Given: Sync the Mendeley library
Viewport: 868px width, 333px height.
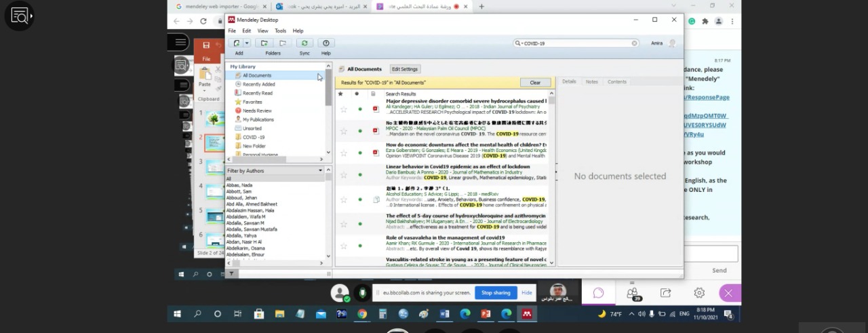Looking at the screenshot, I should [x=304, y=43].
